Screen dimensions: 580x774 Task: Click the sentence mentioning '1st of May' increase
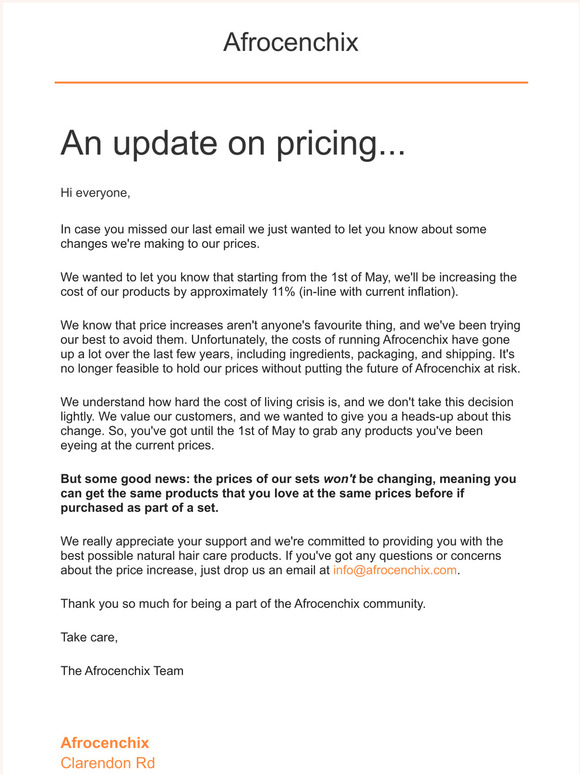(x=288, y=284)
